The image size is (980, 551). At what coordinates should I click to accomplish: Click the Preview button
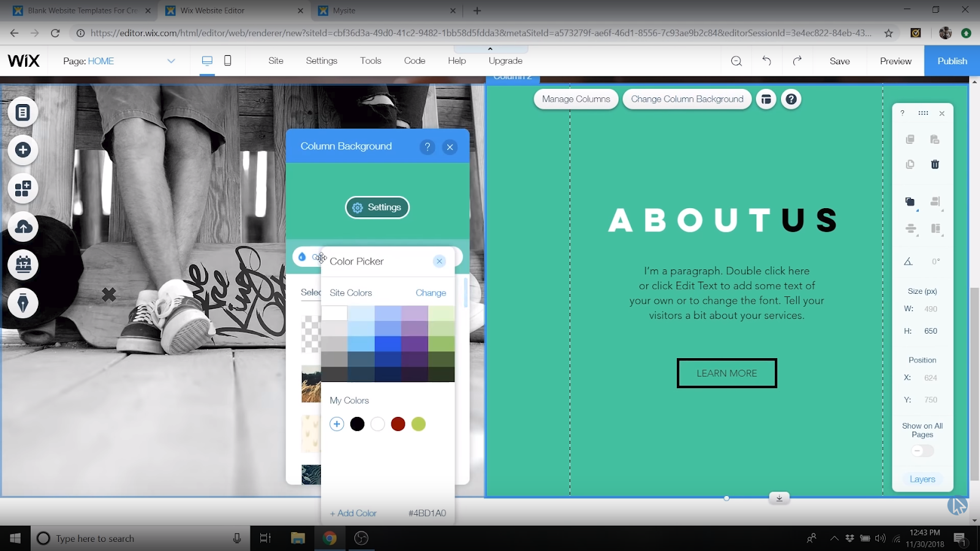(x=895, y=61)
